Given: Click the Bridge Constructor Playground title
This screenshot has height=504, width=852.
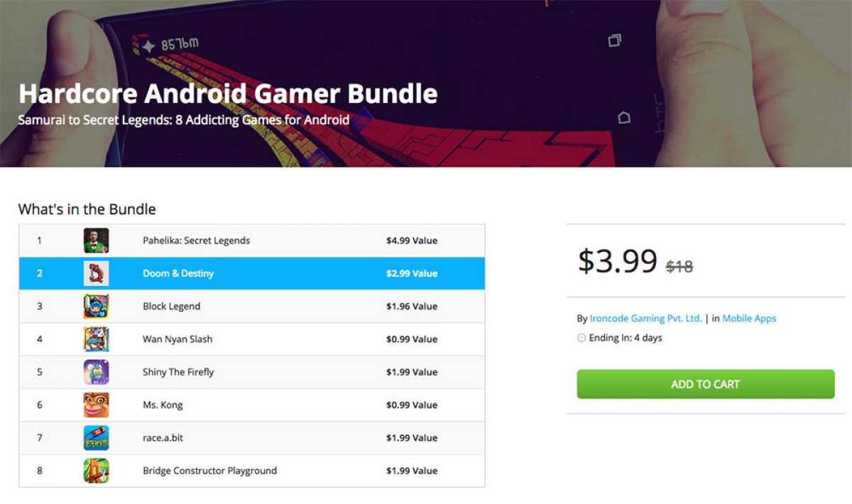Looking at the screenshot, I should tap(209, 471).
